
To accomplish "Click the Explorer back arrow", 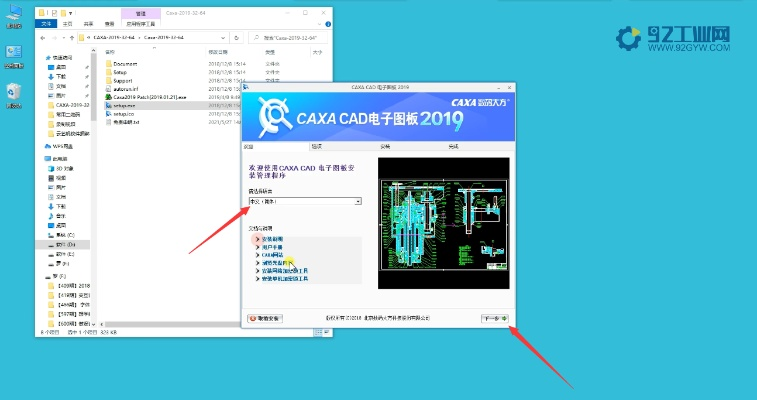I will click(x=43, y=38).
